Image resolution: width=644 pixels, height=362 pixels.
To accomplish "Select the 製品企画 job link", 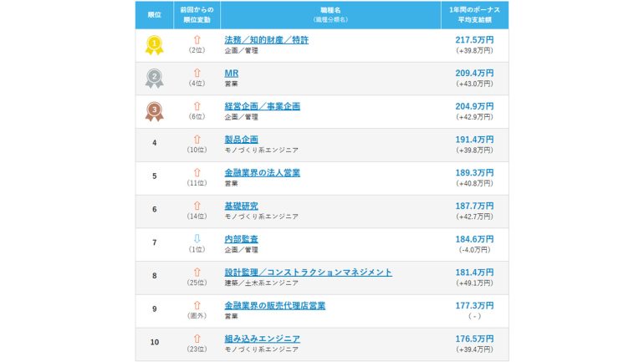I will (241, 140).
